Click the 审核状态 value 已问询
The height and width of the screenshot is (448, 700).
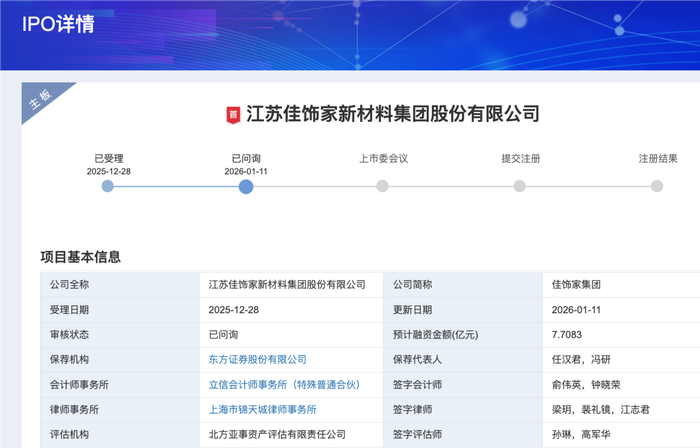pyautogui.click(x=223, y=334)
